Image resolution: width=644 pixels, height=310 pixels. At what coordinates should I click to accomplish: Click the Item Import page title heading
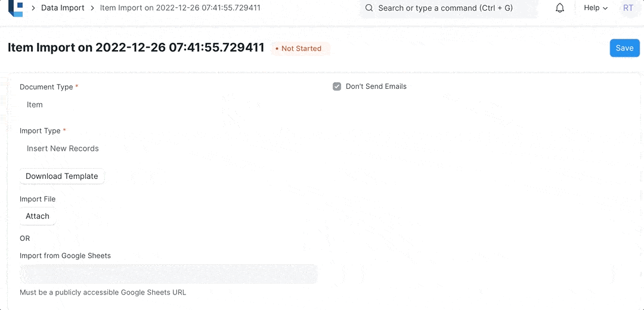click(x=136, y=48)
